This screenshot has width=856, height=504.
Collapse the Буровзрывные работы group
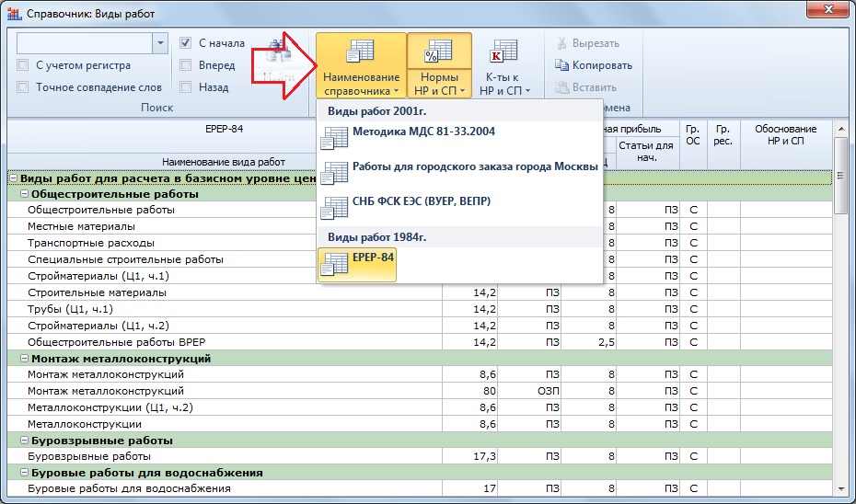point(24,441)
